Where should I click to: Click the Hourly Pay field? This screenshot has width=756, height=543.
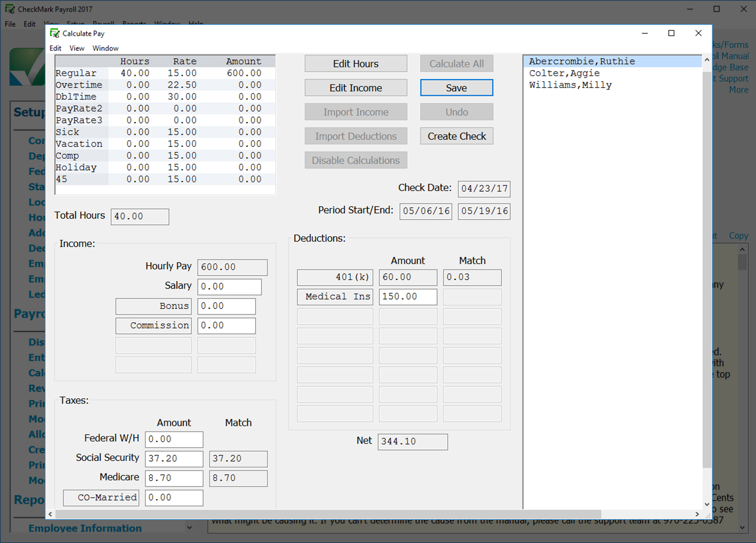232,267
